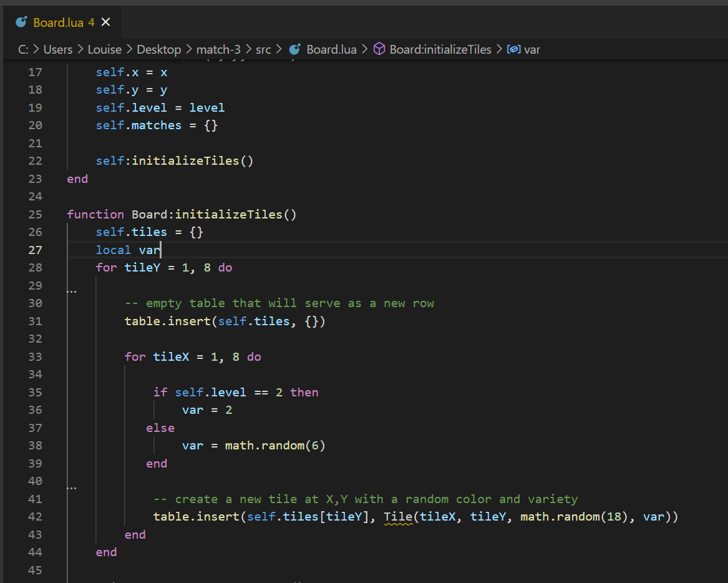Open the 'Louise' breadcrumb folder

click(x=104, y=49)
